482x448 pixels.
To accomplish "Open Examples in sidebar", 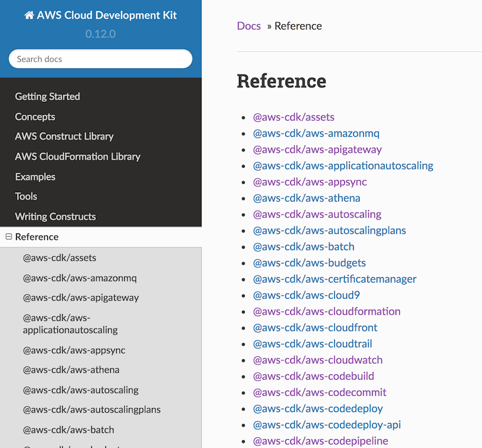I will coord(35,177).
